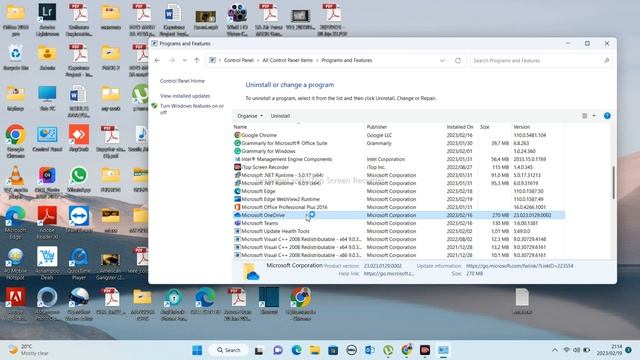Click the view options icon in toolbar
The image size is (640, 360).
pyautogui.click(x=584, y=116)
